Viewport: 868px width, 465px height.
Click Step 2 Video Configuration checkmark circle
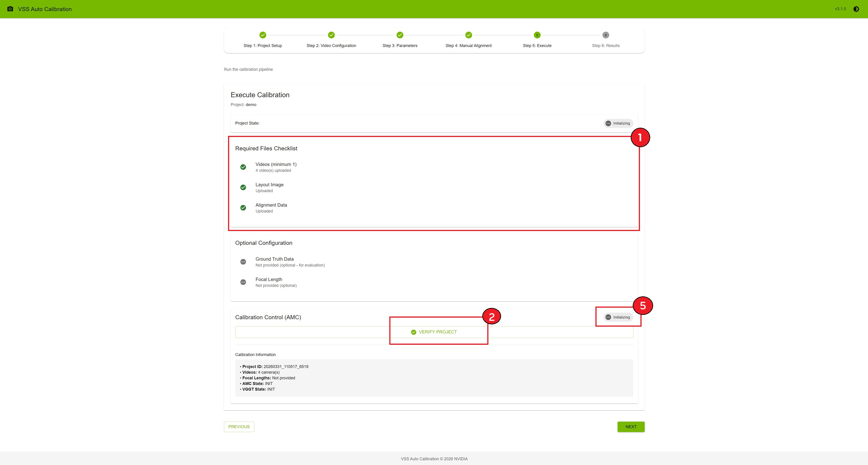(331, 35)
